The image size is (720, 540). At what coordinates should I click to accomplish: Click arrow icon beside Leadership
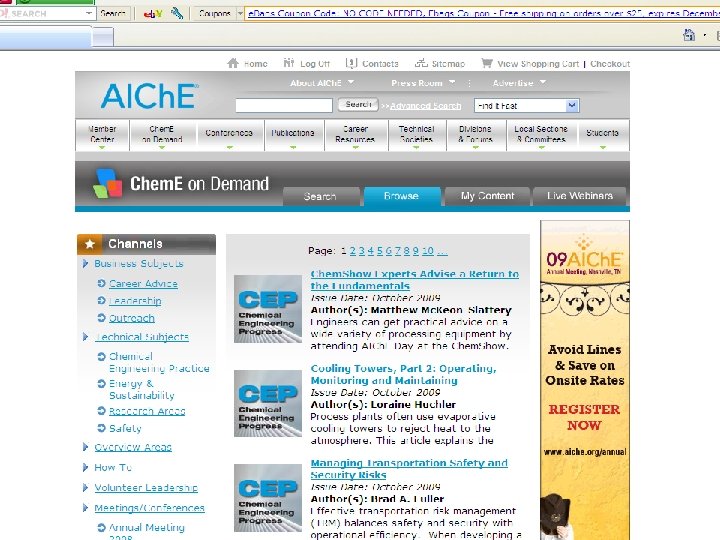(101, 300)
